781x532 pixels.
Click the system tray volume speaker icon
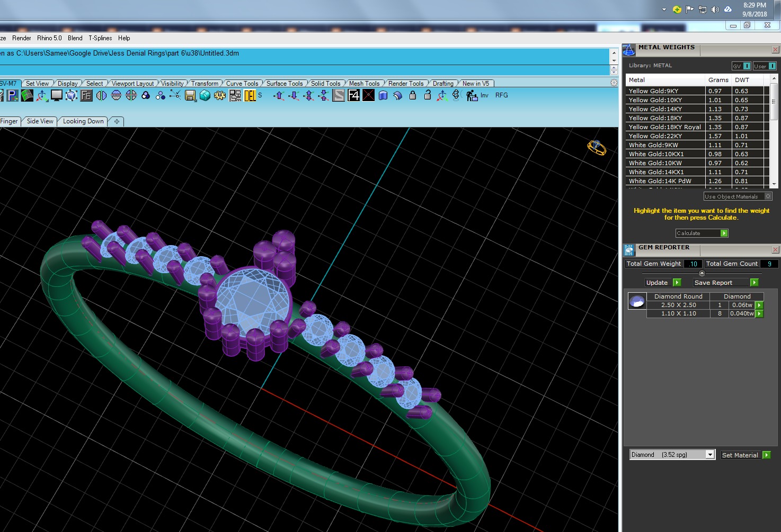point(715,10)
